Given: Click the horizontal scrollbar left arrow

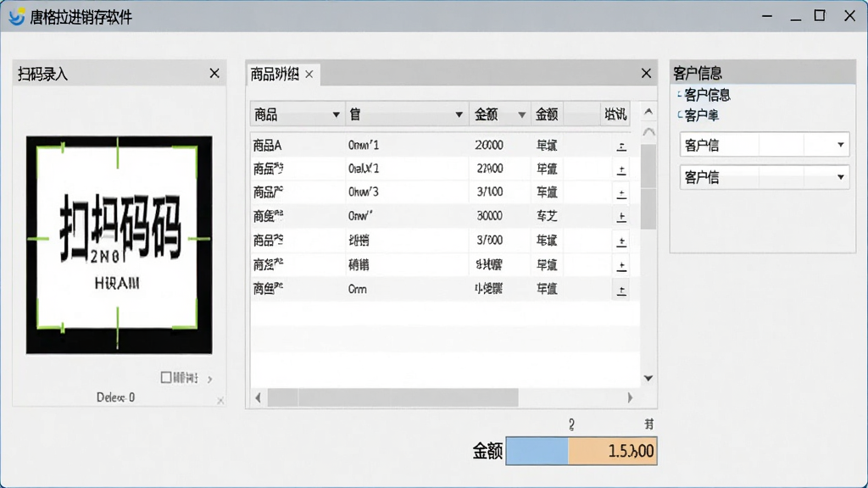Looking at the screenshot, I should click(258, 397).
